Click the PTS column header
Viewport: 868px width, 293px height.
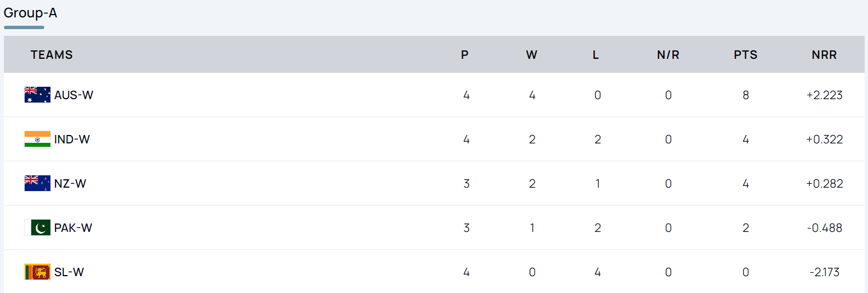click(x=745, y=55)
